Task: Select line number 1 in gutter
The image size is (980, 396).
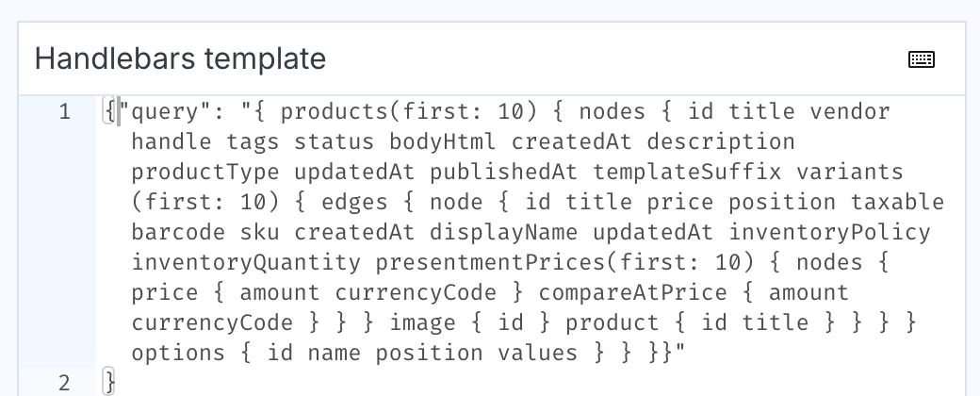Action: click(64, 112)
